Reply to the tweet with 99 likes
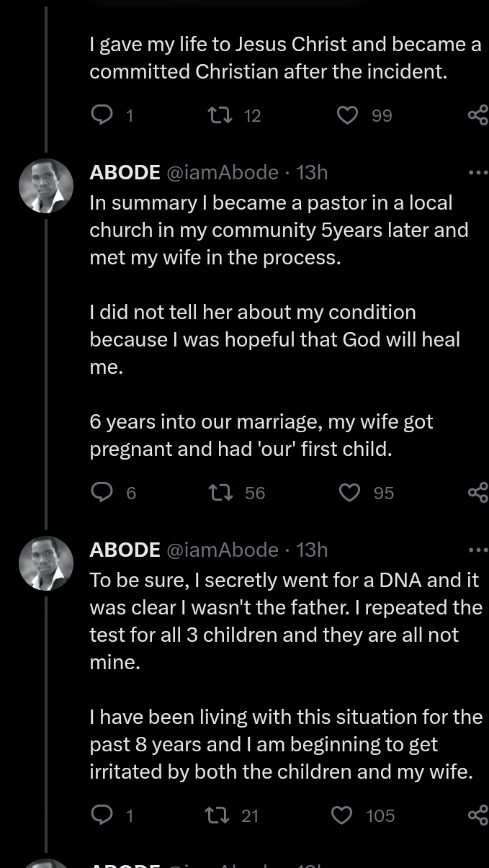The height and width of the screenshot is (868, 489). pos(102,115)
